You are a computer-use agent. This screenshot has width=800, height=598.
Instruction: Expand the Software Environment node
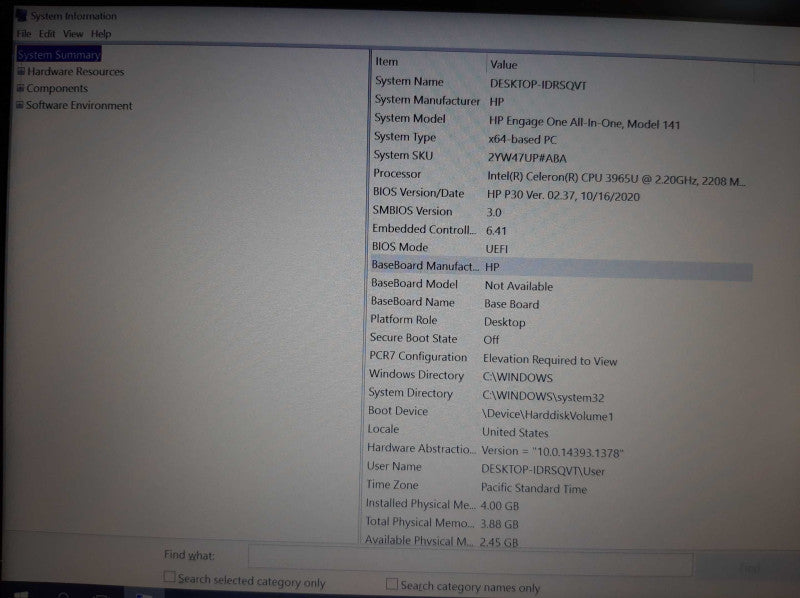click(x=20, y=105)
